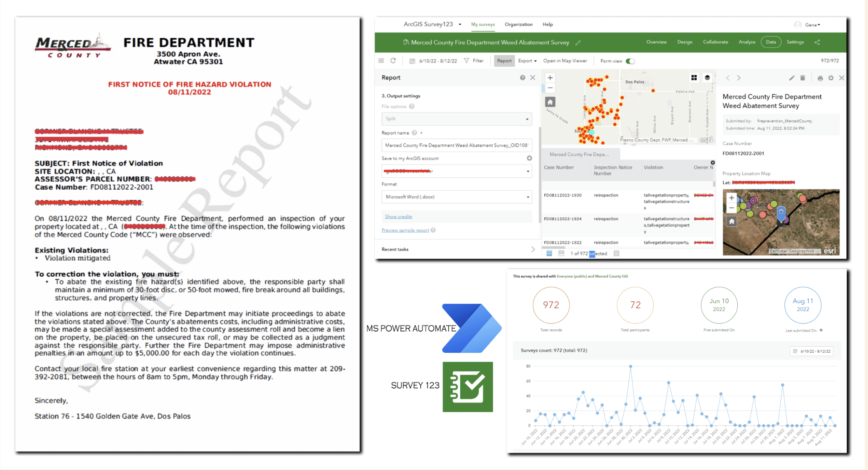Add a column to the data table
868x470 pixels.
(712, 163)
